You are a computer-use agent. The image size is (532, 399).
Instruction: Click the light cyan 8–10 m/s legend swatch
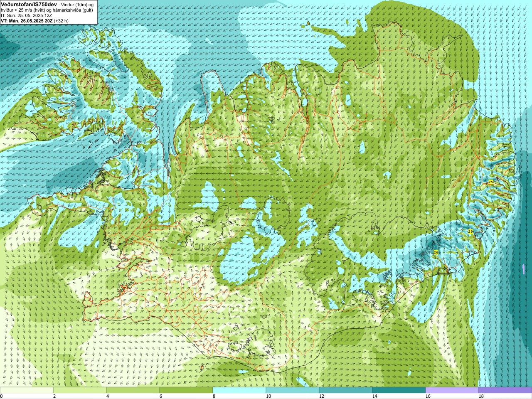click(x=239, y=390)
